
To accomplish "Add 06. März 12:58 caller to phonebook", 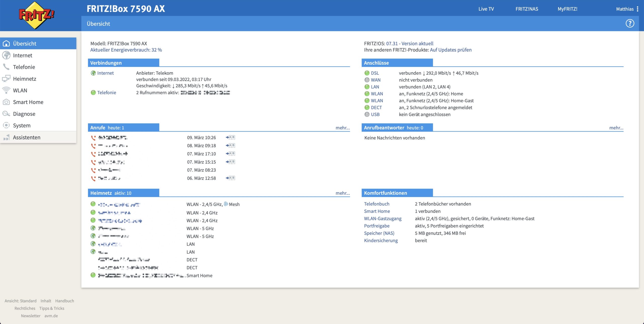I will point(230,178).
